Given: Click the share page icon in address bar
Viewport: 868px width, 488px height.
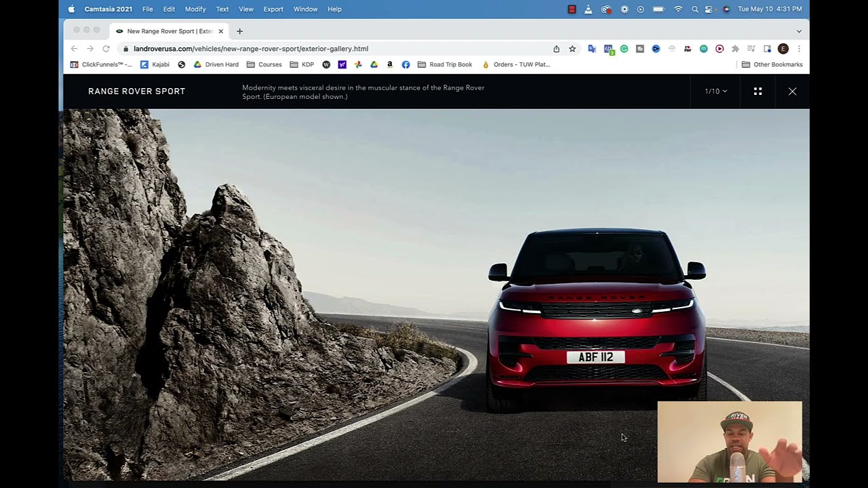Looking at the screenshot, I should tap(556, 49).
